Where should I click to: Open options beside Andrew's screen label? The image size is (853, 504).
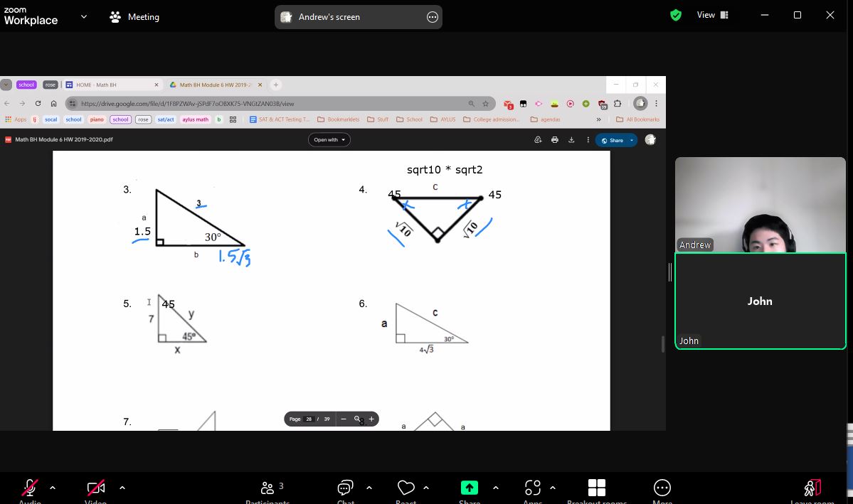click(432, 17)
